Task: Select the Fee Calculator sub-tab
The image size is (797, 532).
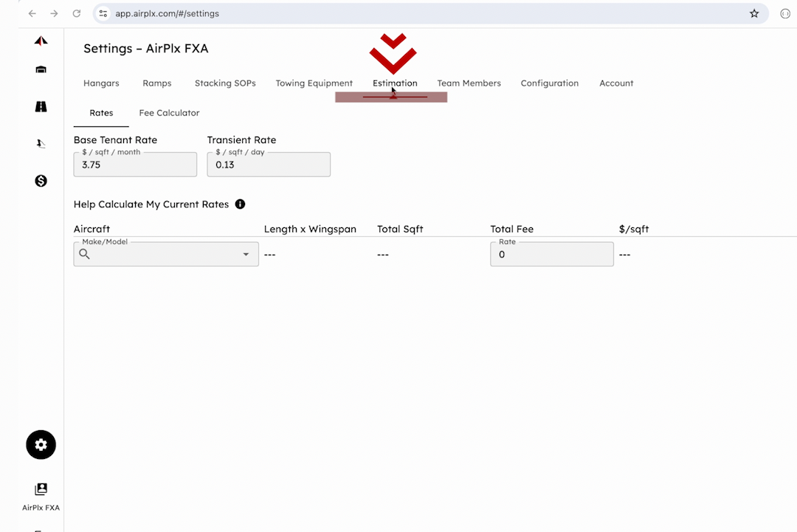Action: pyautogui.click(x=169, y=113)
